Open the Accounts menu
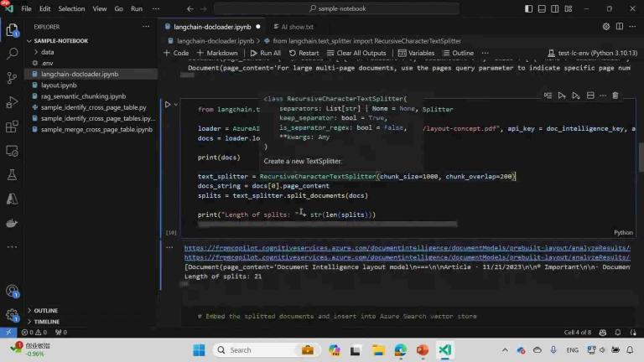Screen dimensions: 644x362 (x=12, y=291)
